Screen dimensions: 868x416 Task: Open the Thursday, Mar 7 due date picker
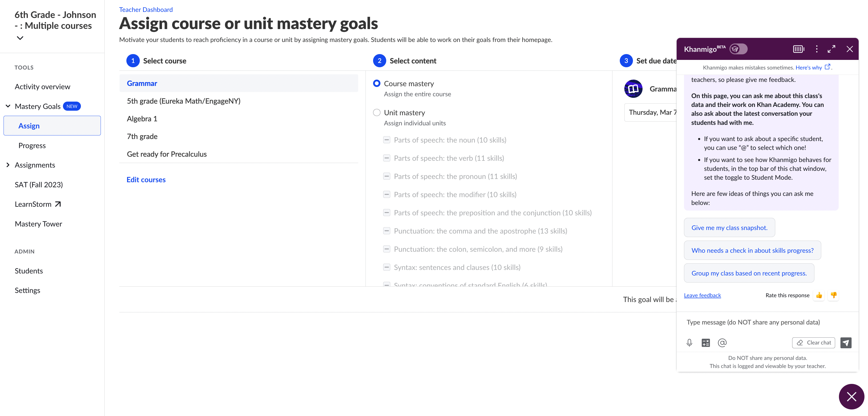[x=650, y=112]
